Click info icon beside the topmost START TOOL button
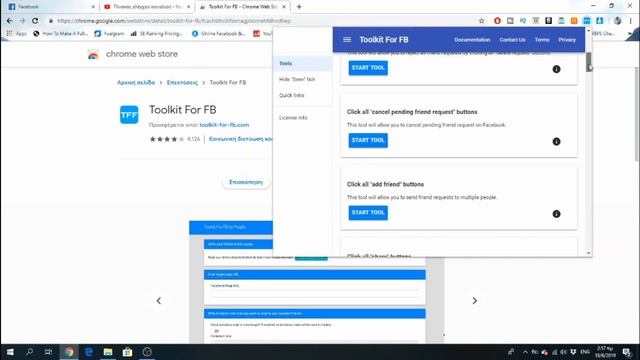This screenshot has width=640, height=360. 556,69
